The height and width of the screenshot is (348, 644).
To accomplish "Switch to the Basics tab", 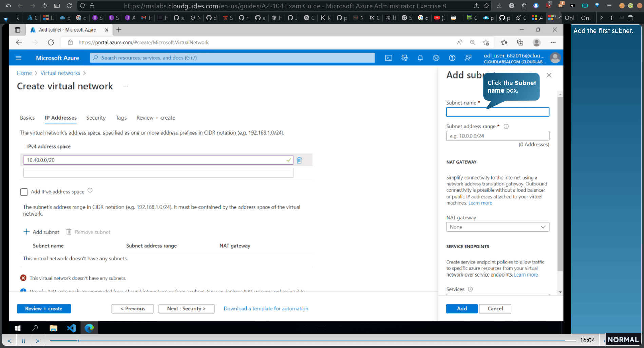I will click(x=27, y=118).
